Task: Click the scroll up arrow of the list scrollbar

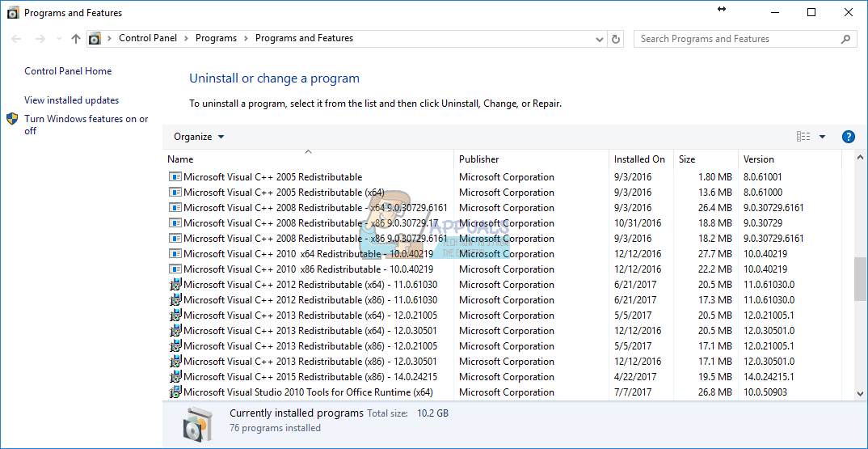Action: [x=861, y=156]
